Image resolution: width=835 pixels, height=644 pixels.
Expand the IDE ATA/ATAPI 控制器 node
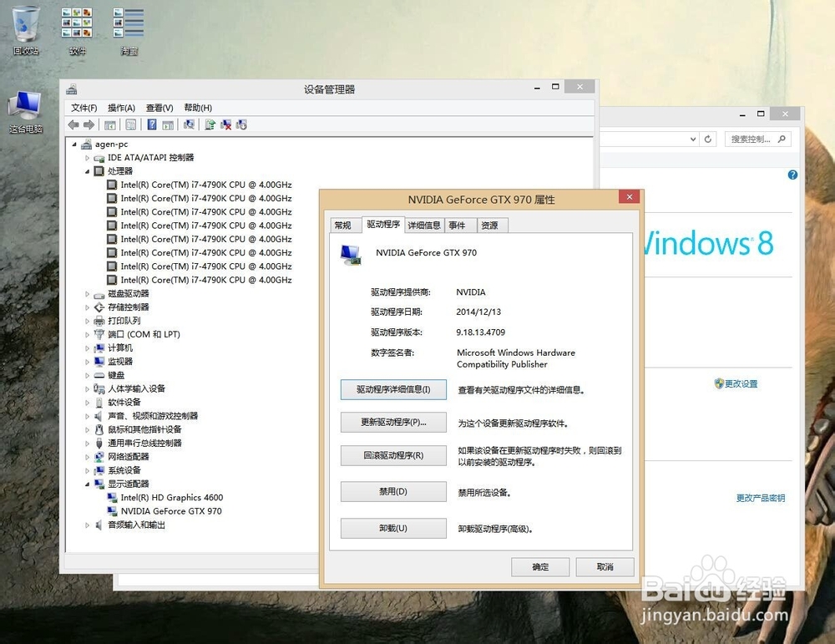click(x=88, y=158)
